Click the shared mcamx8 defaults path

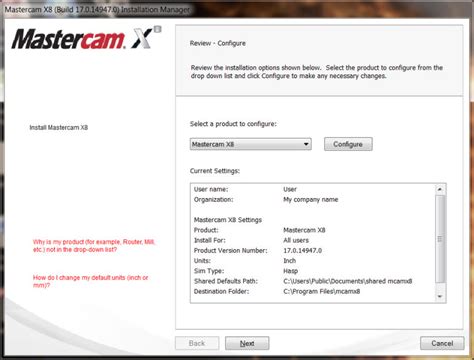(348, 281)
